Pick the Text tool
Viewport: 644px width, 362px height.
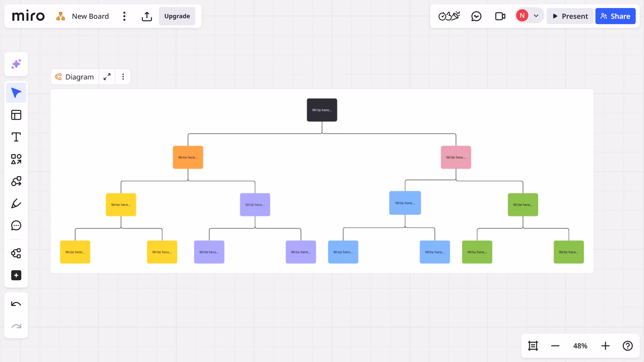coord(16,137)
